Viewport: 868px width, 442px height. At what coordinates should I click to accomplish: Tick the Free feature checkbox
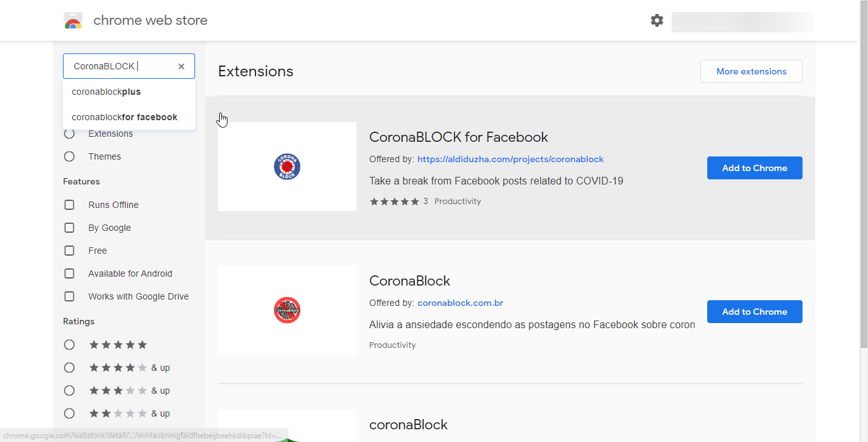[69, 251]
